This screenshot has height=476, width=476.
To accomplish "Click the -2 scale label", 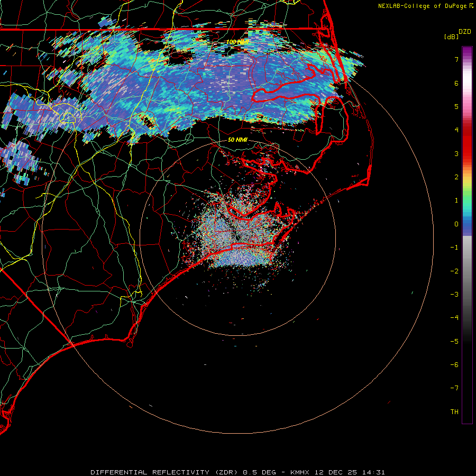I will click(454, 271).
